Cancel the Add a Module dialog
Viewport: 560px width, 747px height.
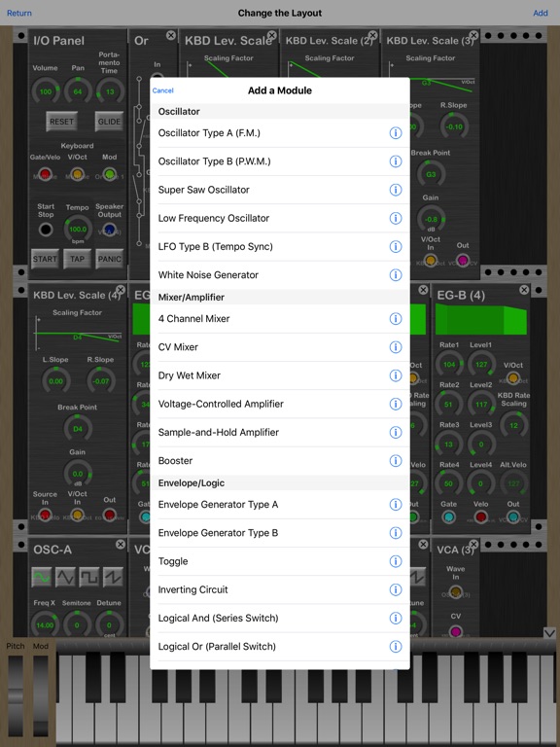tap(163, 90)
